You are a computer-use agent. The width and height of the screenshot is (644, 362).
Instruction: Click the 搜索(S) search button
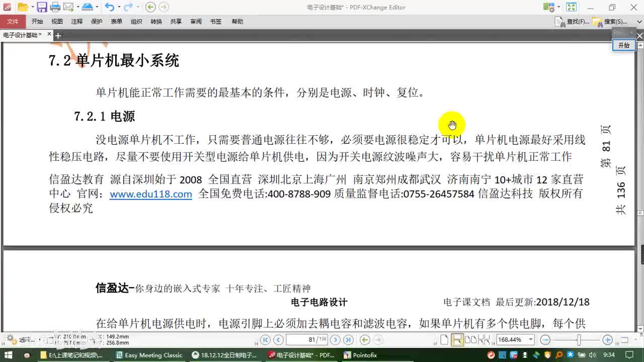pos(609,22)
